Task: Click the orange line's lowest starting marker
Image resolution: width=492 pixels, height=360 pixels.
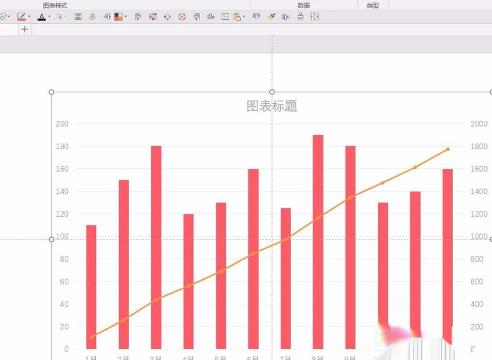Action: click(91, 337)
